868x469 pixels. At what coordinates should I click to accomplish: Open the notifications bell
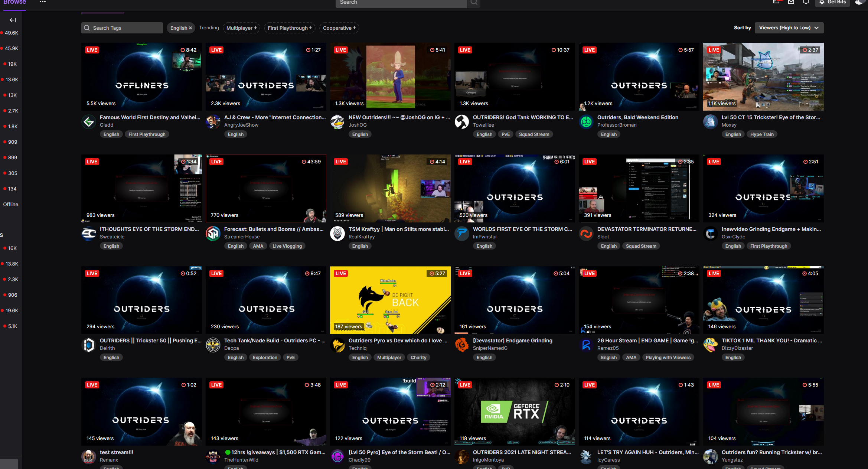pos(806,2)
